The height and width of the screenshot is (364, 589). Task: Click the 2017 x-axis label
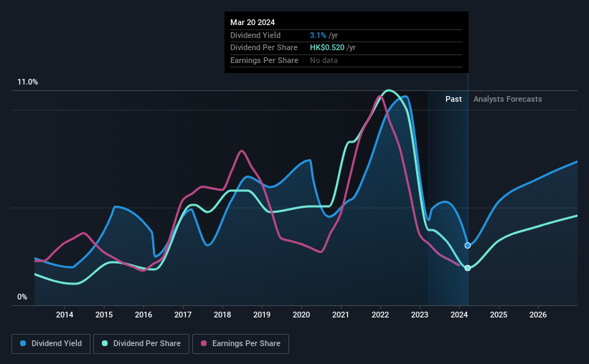pos(183,315)
